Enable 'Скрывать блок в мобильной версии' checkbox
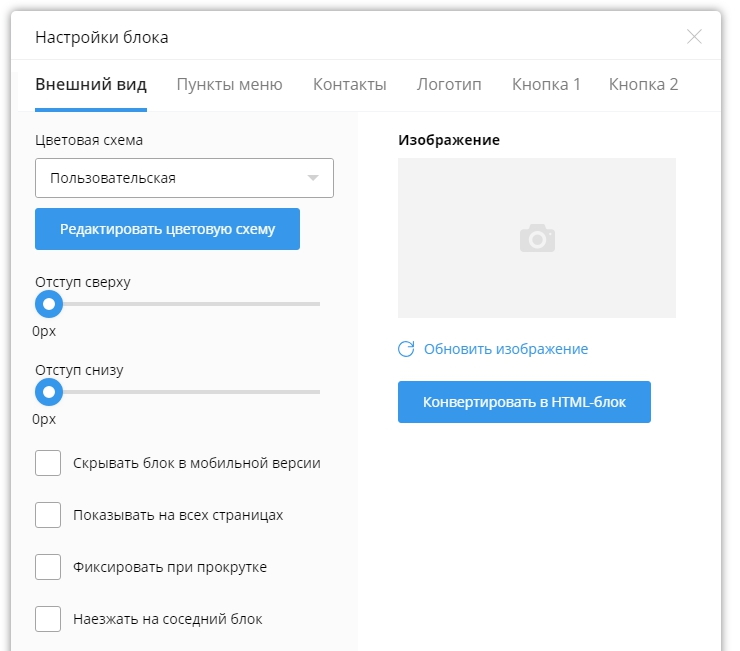The image size is (740, 651). click(48, 463)
